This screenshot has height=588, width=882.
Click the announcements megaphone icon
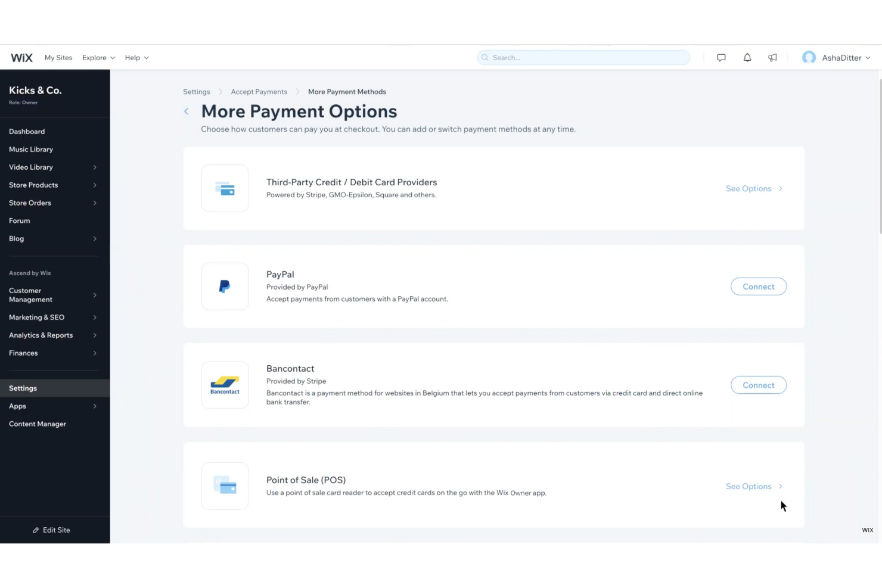pos(772,57)
